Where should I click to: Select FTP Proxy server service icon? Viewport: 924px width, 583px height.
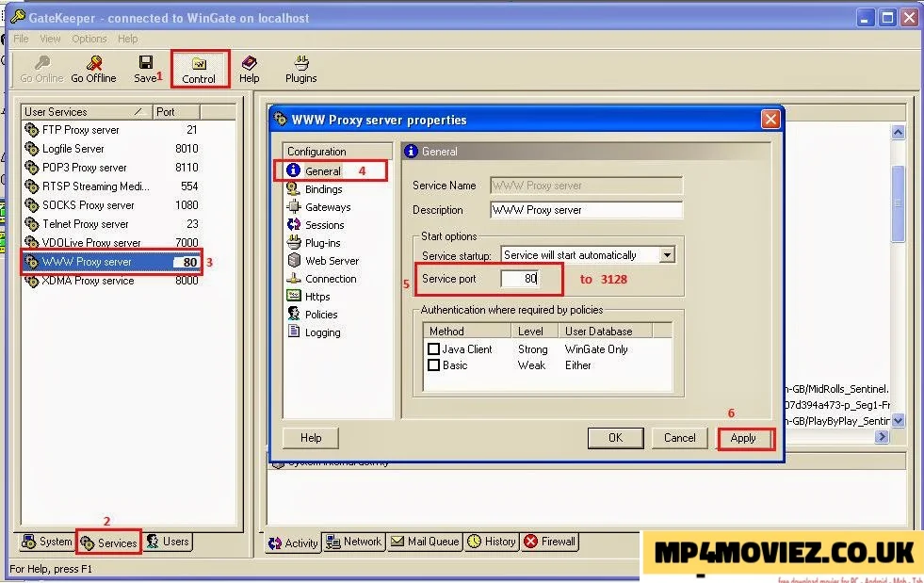coord(31,130)
